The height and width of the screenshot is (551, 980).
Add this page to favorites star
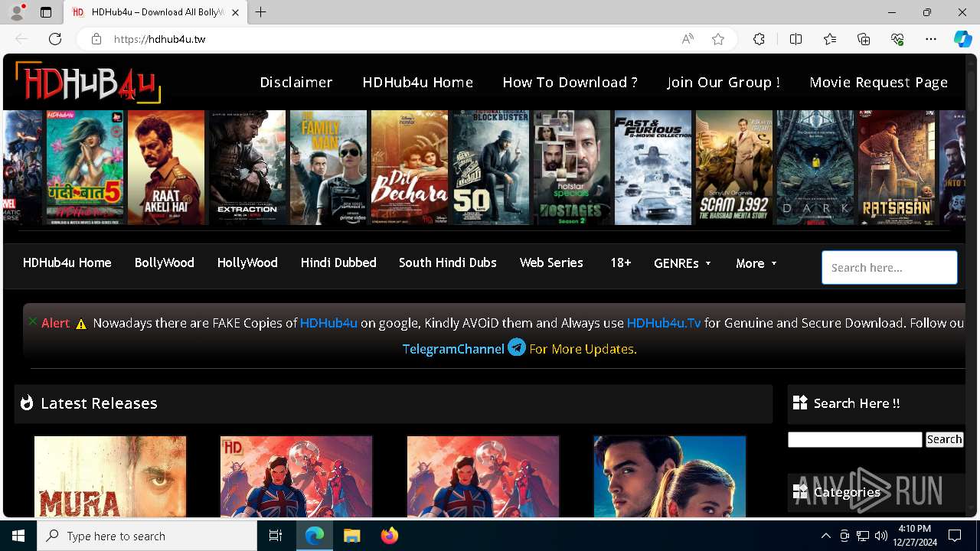point(718,39)
